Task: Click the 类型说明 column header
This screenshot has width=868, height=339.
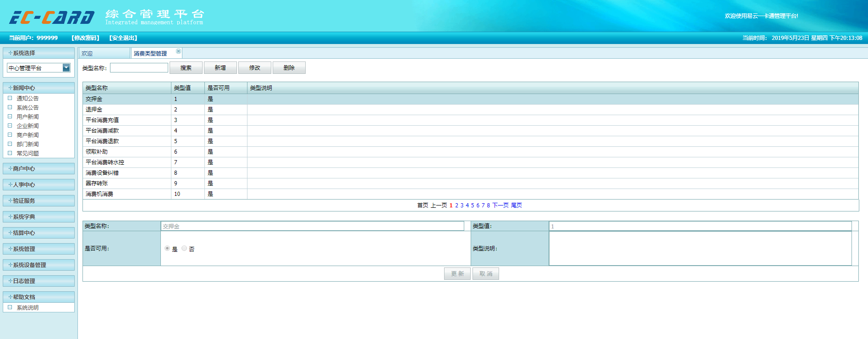Action: pyautogui.click(x=553, y=88)
